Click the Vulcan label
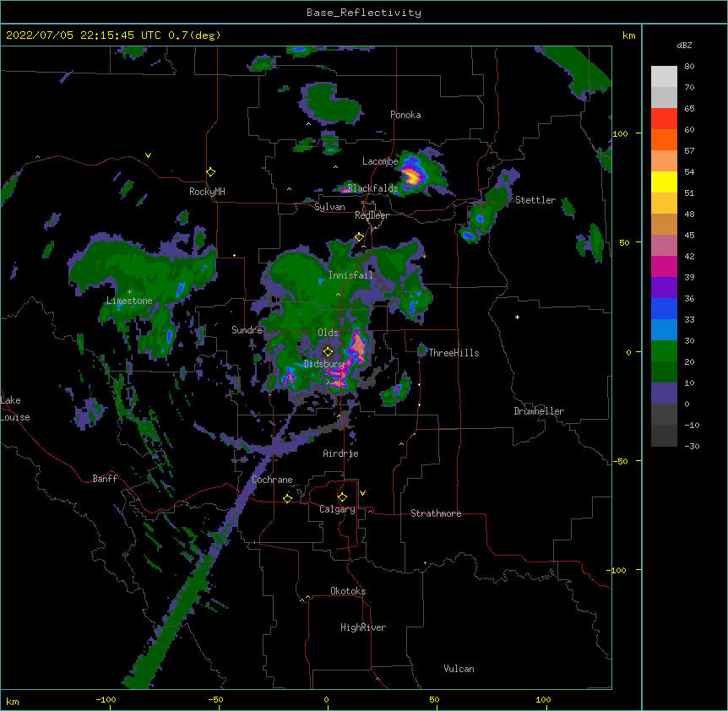 (459, 669)
